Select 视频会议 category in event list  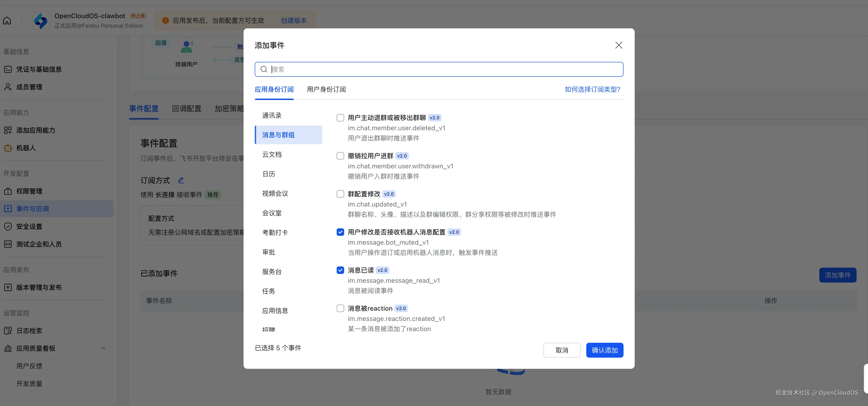275,193
